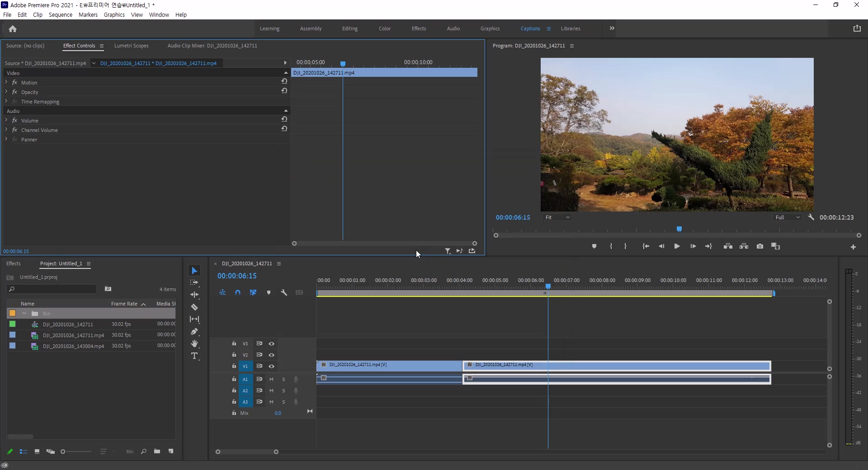
Task: Click New Item in Project panel
Action: tap(171, 451)
